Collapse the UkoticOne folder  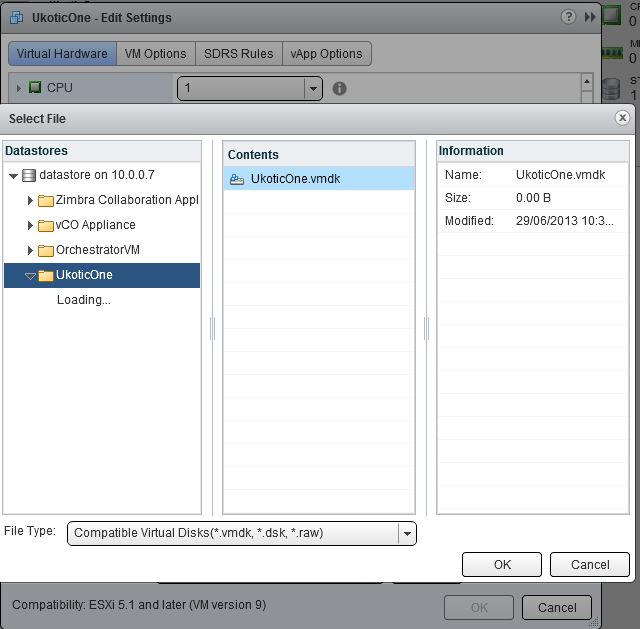tap(30, 276)
